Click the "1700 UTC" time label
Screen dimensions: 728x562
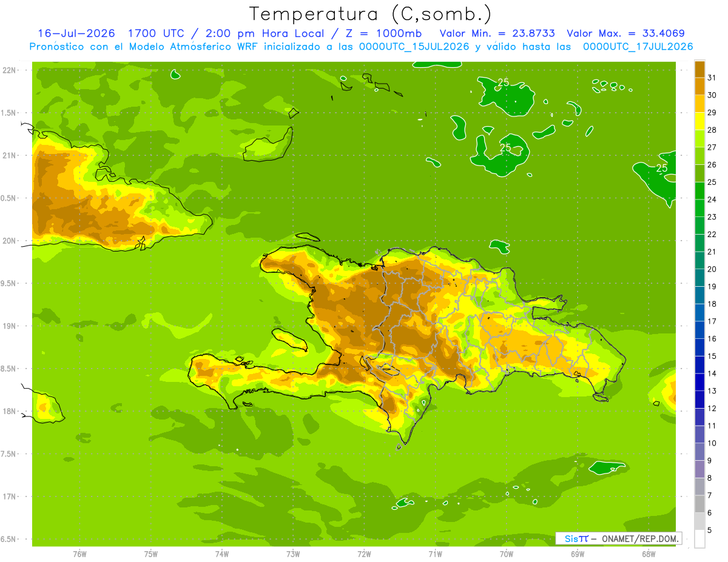coord(156,33)
